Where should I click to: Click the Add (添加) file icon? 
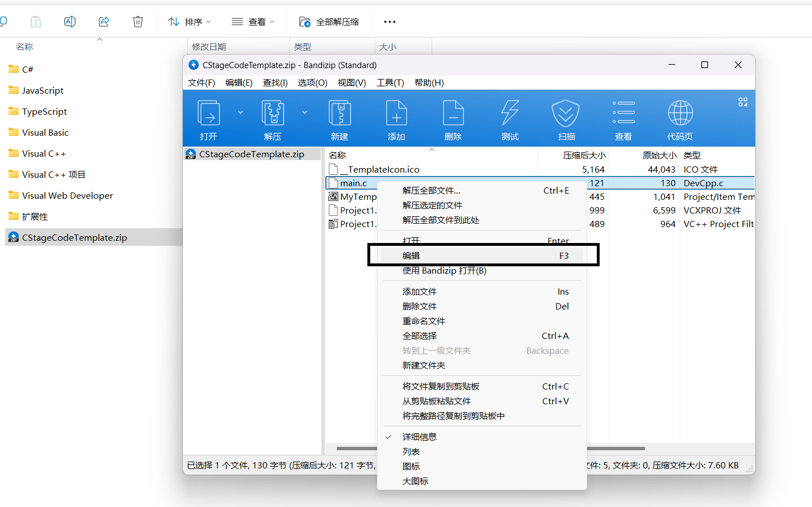coord(396,113)
